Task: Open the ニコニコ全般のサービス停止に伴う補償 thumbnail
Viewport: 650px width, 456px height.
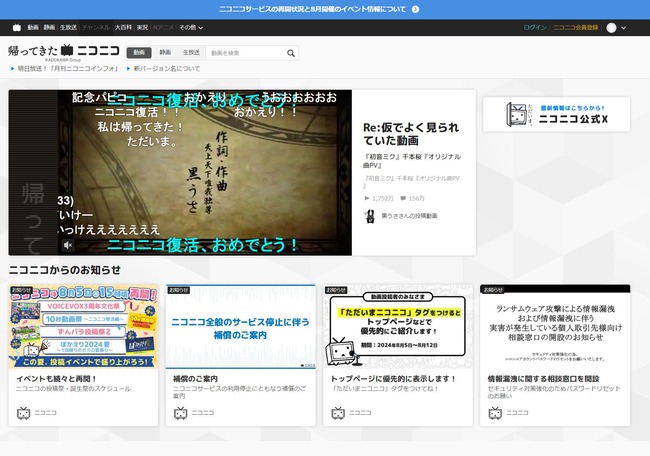Action: [240, 327]
